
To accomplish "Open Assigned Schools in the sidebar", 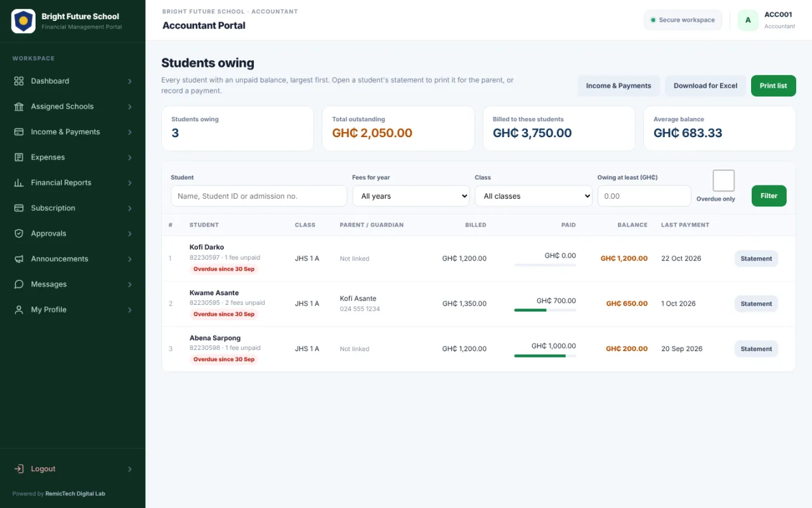I will click(73, 107).
